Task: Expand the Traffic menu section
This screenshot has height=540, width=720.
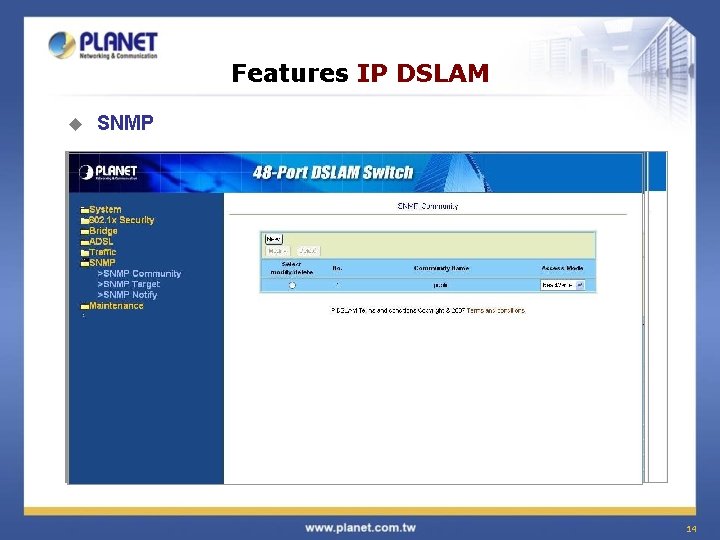Action: (x=103, y=252)
